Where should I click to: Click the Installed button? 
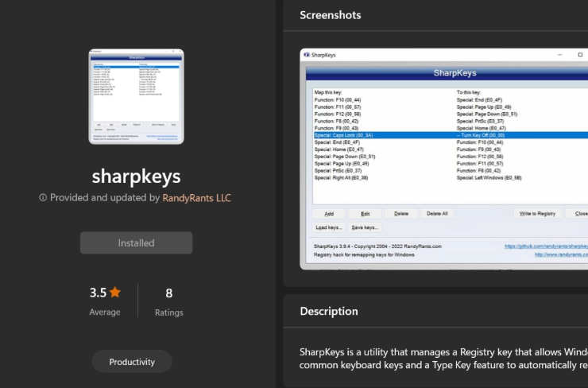click(136, 242)
